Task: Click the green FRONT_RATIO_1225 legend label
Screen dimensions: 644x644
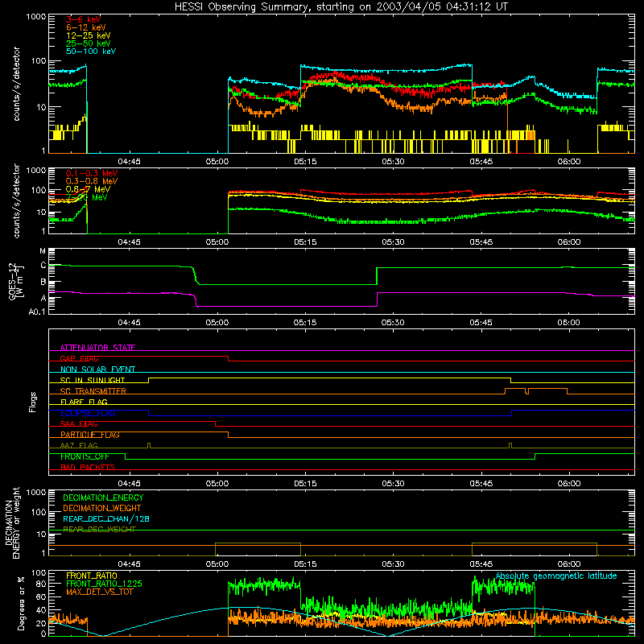Action: click(105, 584)
